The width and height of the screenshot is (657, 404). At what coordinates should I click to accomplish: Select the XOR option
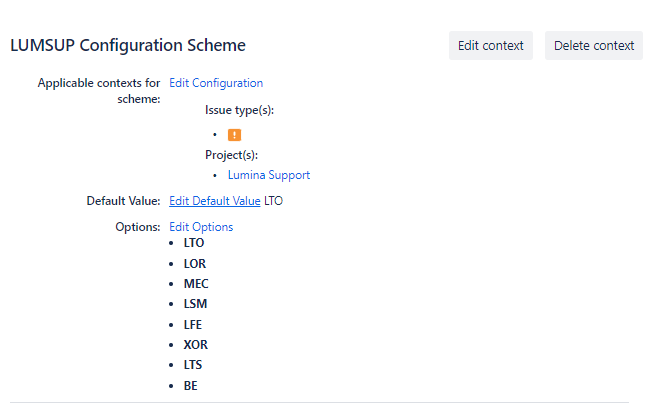[195, 345]
